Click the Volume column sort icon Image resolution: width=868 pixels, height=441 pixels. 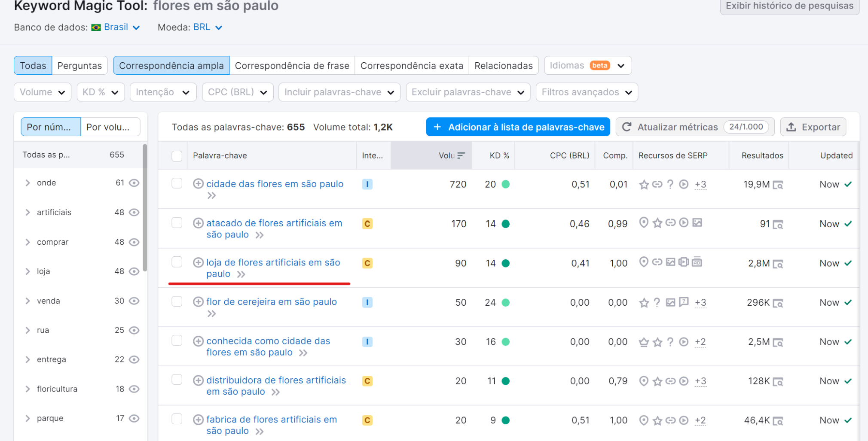461,155
